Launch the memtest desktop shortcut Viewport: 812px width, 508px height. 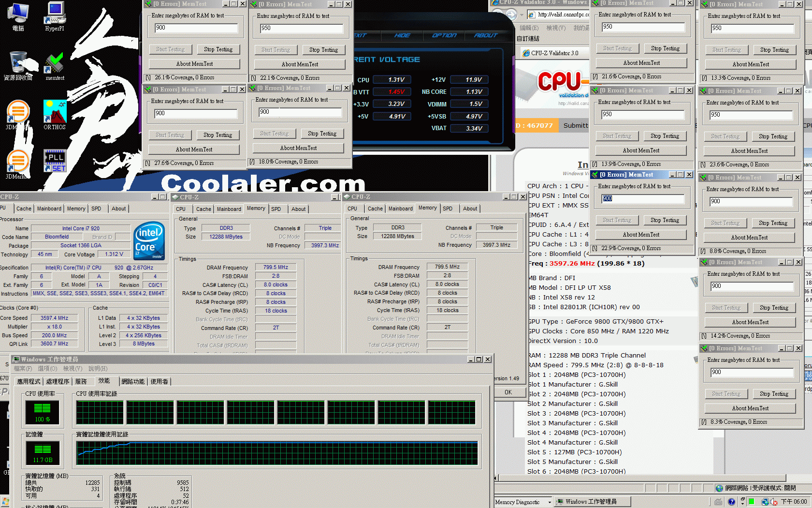(55, 66)
